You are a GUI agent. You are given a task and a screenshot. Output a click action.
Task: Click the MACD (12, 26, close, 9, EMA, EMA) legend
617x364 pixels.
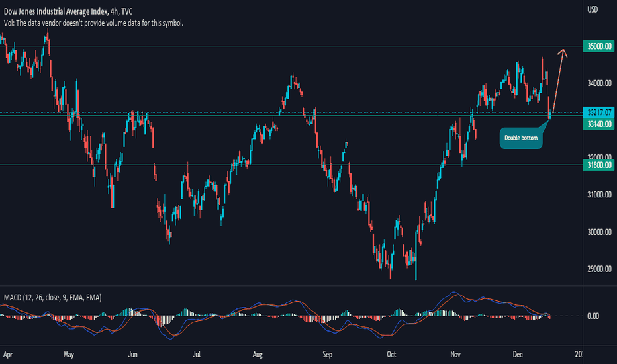pos(53,298)
